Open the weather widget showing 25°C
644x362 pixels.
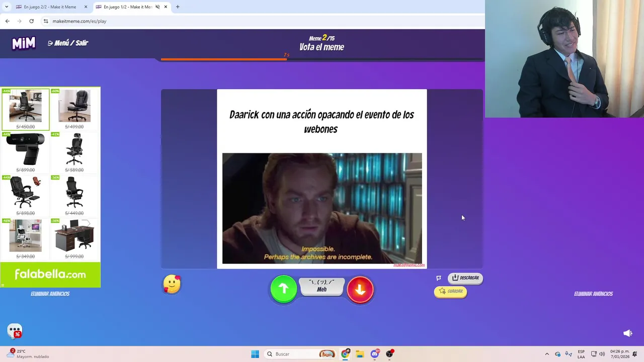pyautogui.click(x=28, y=354)
